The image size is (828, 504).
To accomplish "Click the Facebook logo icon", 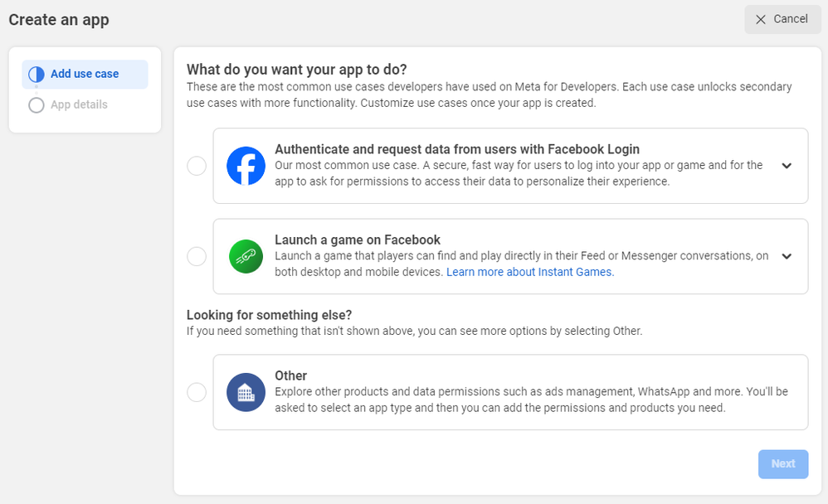I will (x=246, y=166).
